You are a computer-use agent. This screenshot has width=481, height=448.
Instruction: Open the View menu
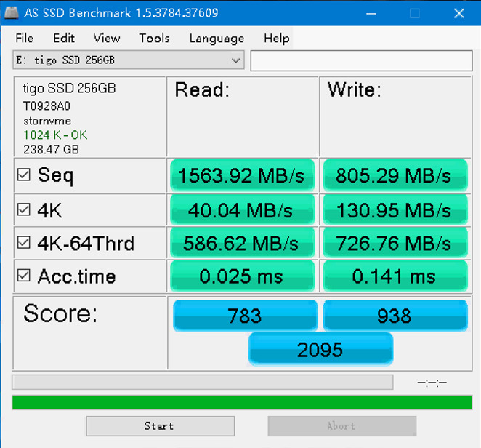(x=107, y=39)
